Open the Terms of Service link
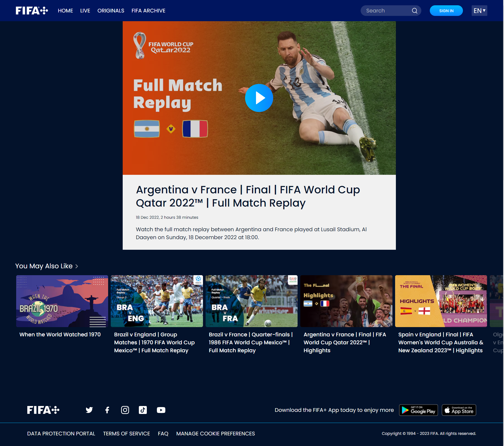Viewport: 504px width, 446px height. [126, 434]
